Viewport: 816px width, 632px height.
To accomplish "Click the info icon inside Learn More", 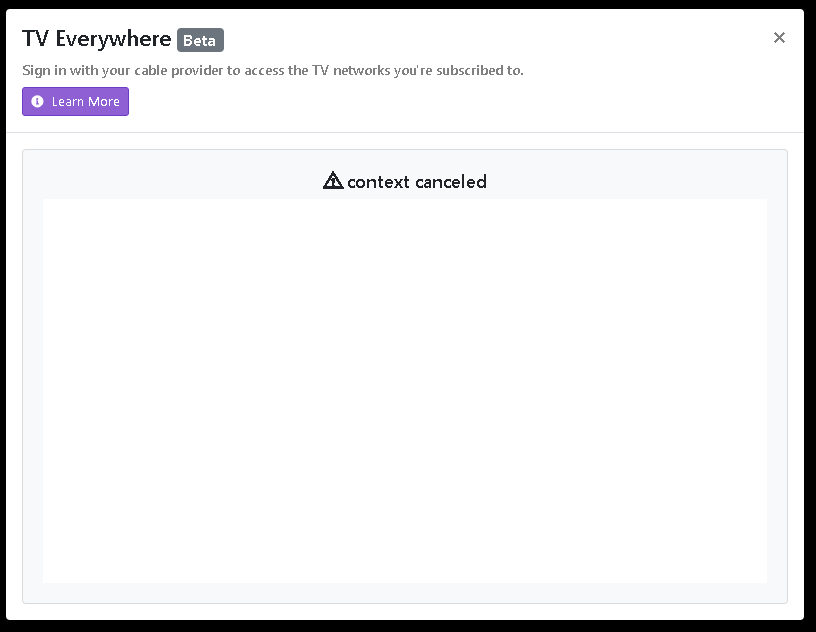I will tap(38, 102).
